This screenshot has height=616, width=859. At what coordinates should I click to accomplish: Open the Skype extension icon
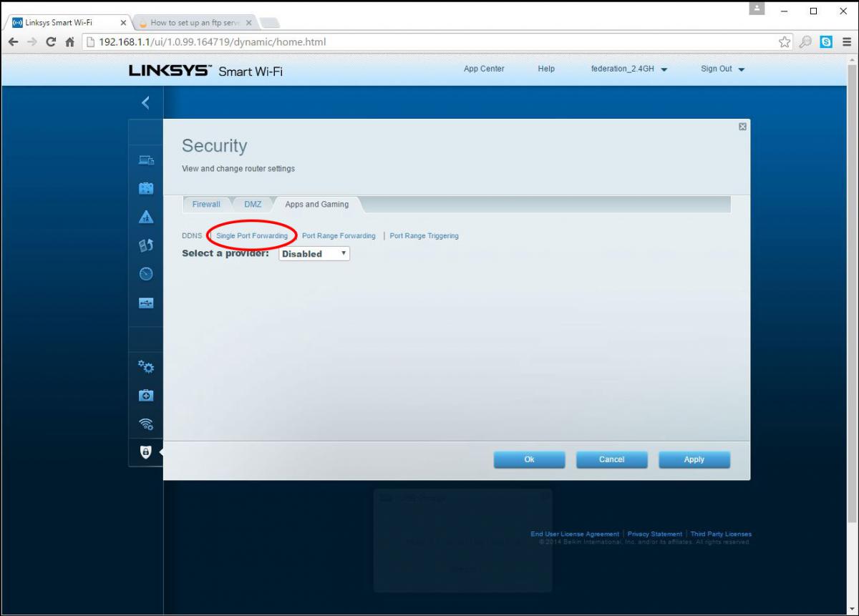827,42
